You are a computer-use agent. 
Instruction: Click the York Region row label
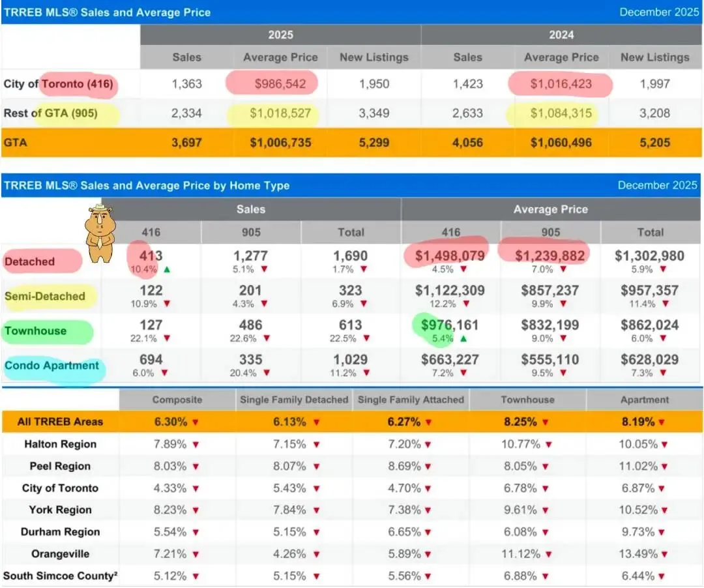[x=60, y=510]
